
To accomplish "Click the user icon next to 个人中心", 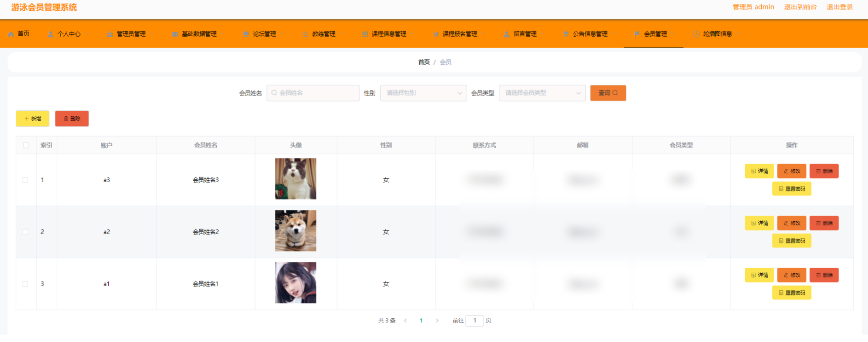I will point(50,34).
